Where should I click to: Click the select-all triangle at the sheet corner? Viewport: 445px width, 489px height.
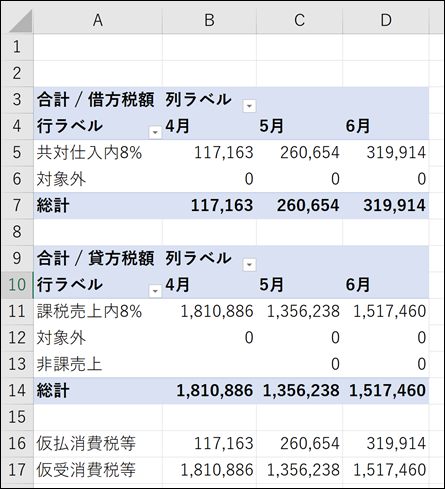pyautogui.click(x=21, y=21)
